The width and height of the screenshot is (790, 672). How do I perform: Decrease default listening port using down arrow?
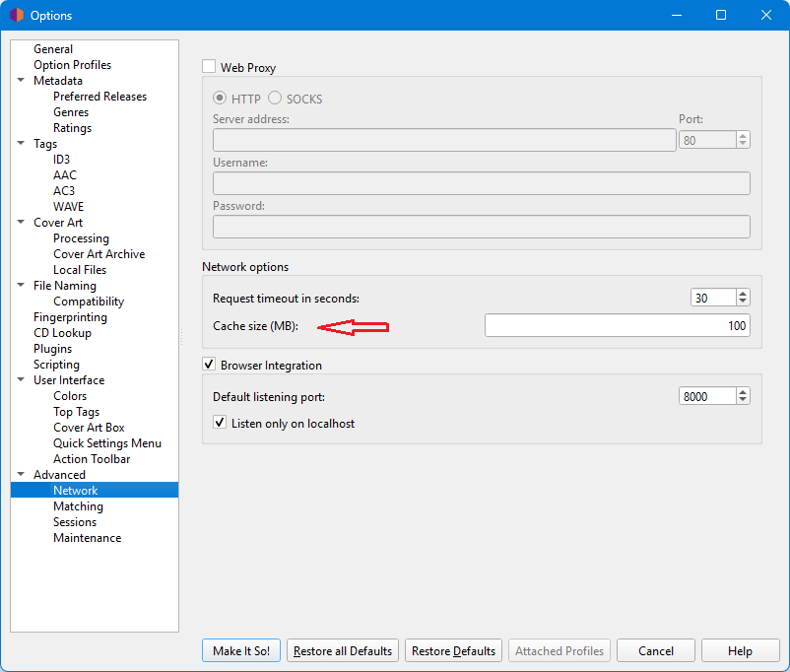[743, 400]
